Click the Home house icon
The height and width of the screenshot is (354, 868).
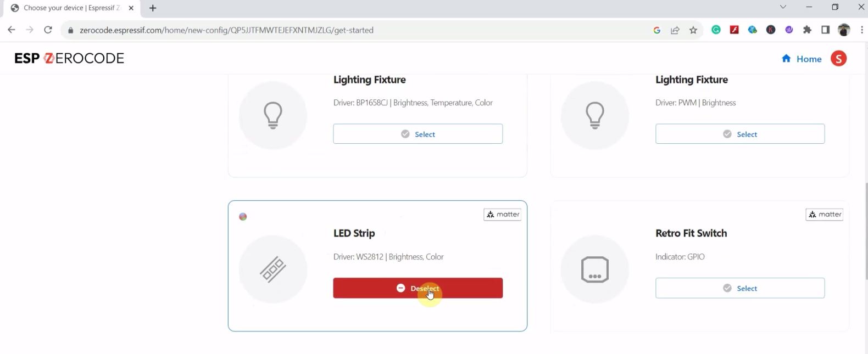[786, 59]
